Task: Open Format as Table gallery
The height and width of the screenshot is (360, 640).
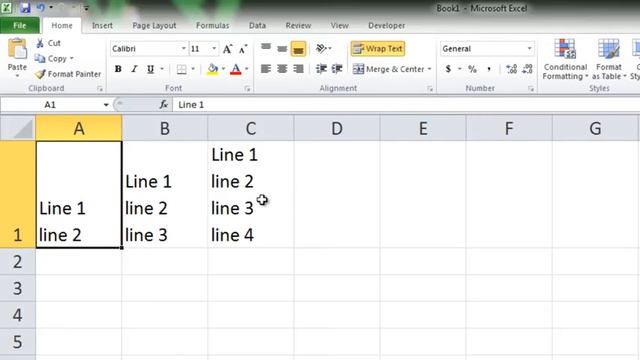Action: [609, 59]
